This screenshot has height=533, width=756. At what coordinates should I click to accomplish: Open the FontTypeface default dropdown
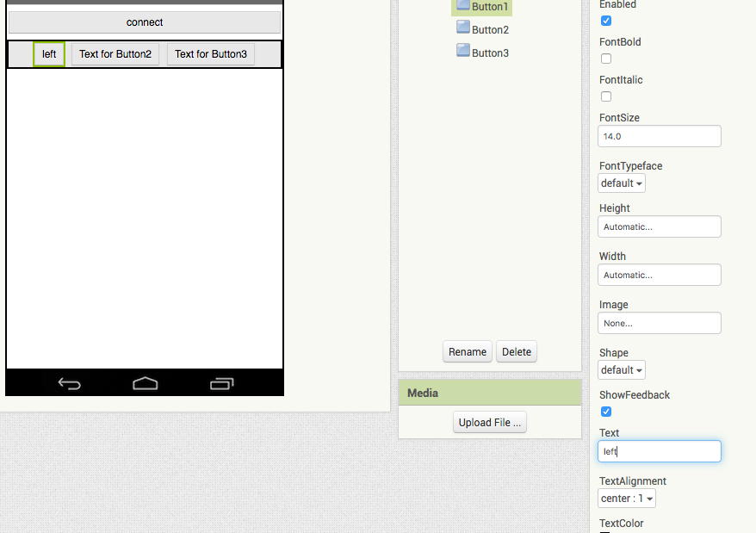pos(622,183)
